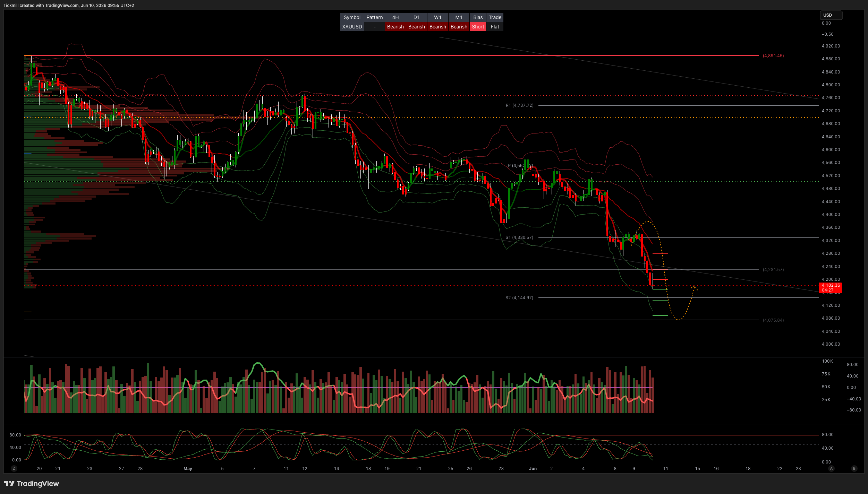
Task: Click the May label on time axis
Action: tap(188, 468)
